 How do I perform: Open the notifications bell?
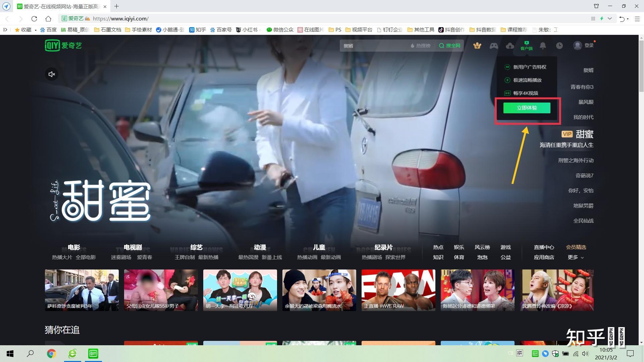pyautogui.click(x=543, y=46)
